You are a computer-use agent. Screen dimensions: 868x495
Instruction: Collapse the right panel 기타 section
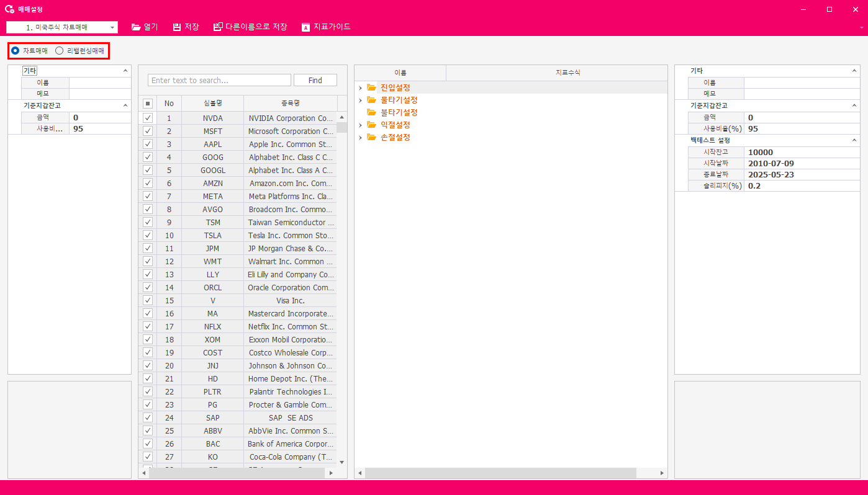pos(855,71)
